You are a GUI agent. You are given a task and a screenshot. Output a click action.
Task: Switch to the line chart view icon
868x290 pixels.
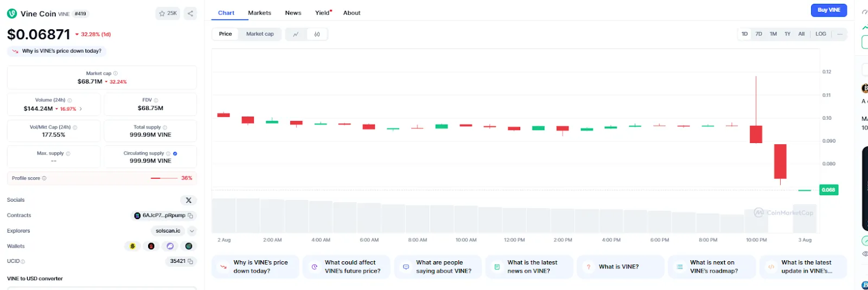point(296,34)
